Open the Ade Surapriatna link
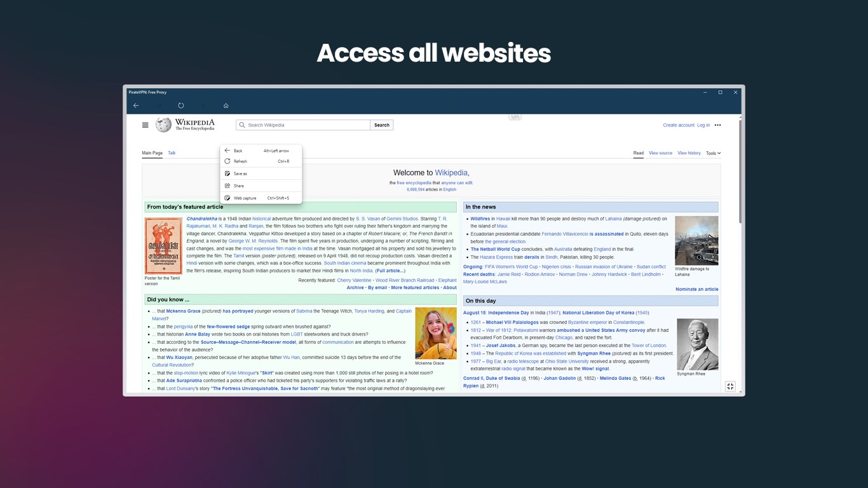 pyautogui.click(x=184, y=381)
